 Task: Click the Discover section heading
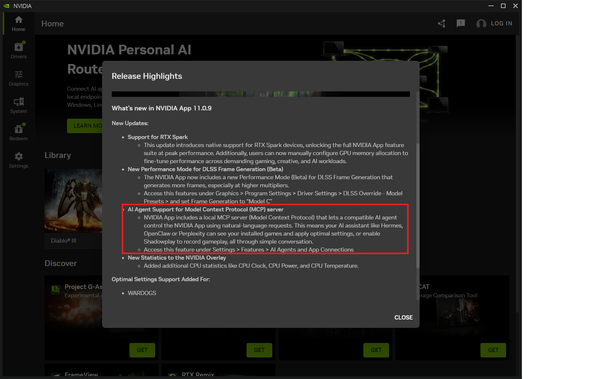(x=60, y=263)
